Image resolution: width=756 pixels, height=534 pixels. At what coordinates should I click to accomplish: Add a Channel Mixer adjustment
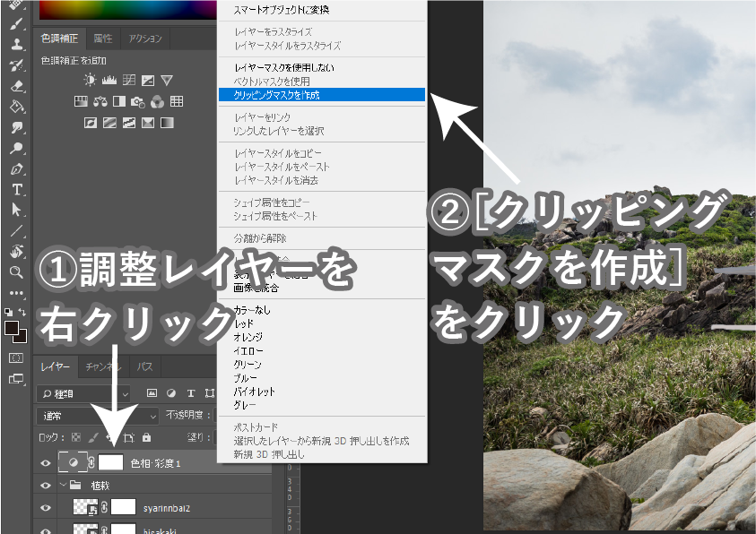[157, 101]
